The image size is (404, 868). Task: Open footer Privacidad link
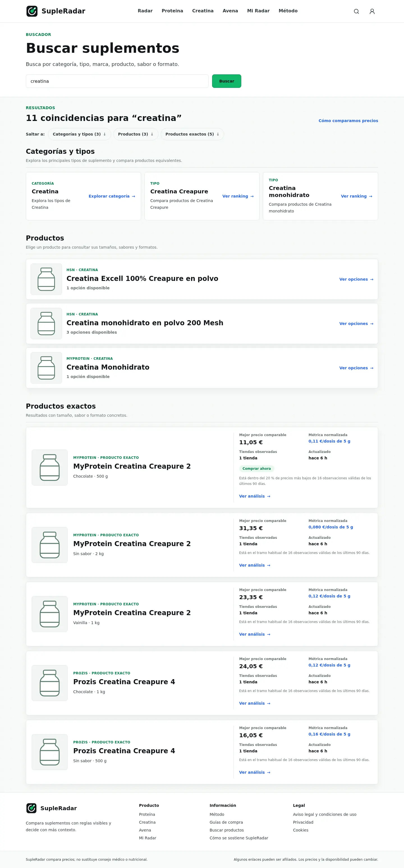(x=303, y=822)
